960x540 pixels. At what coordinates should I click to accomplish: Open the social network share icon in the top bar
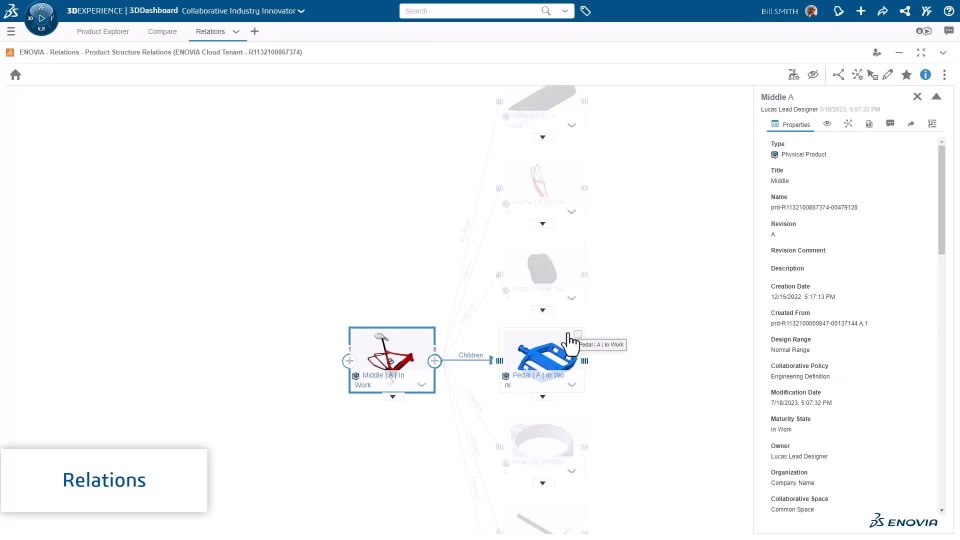click(904, 11)
